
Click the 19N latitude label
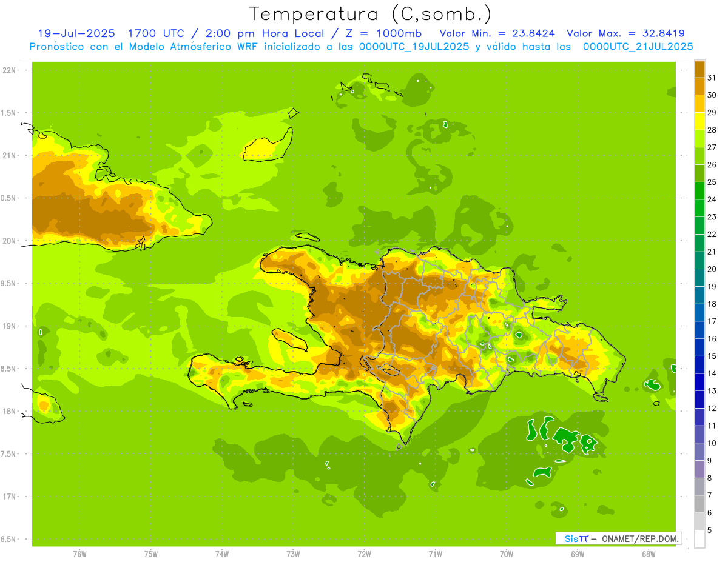coord(9,326)
